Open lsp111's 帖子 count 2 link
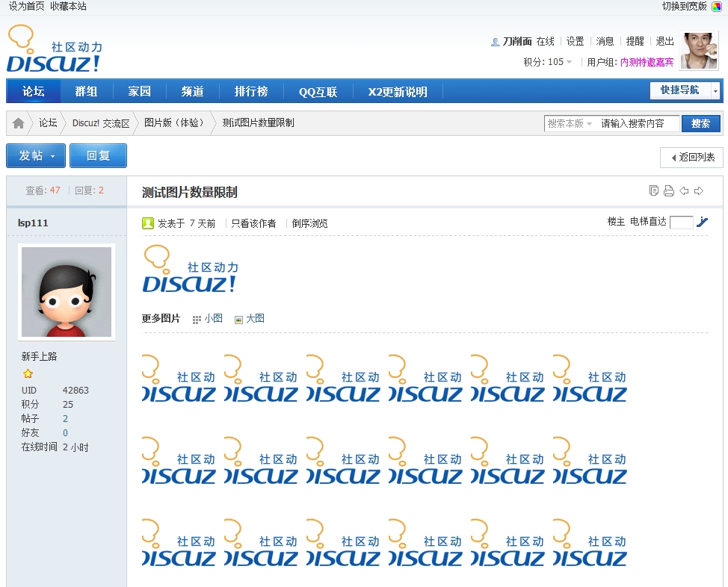The height and width of the screenshot is (587, 728). [66, 418]
